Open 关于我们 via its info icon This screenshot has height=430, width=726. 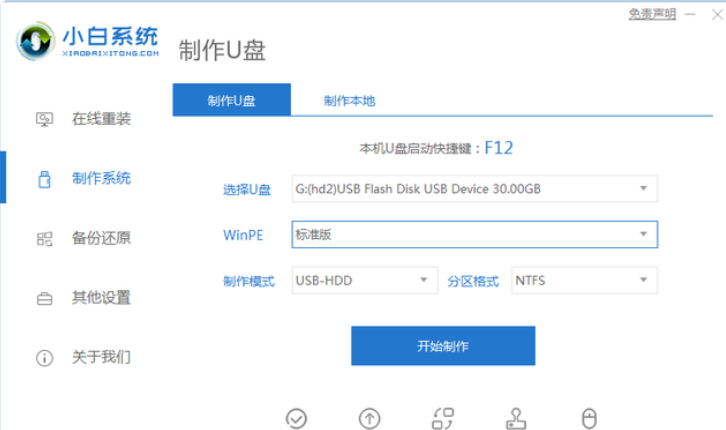point(44,357)
